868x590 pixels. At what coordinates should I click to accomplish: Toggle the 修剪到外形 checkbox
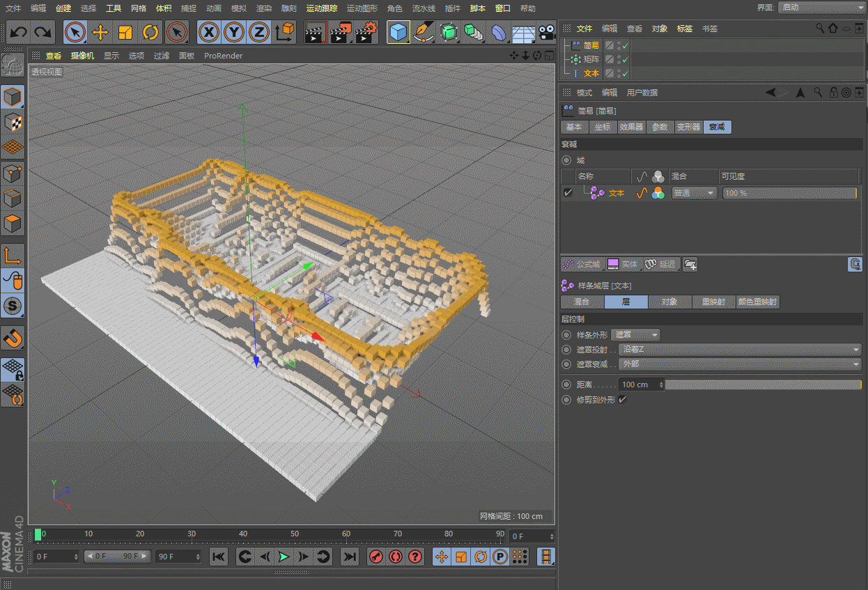click(x=622, y=400)
